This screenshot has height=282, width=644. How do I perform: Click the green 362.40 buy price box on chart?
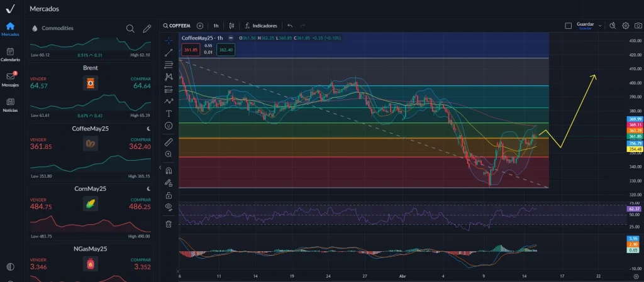226,50
